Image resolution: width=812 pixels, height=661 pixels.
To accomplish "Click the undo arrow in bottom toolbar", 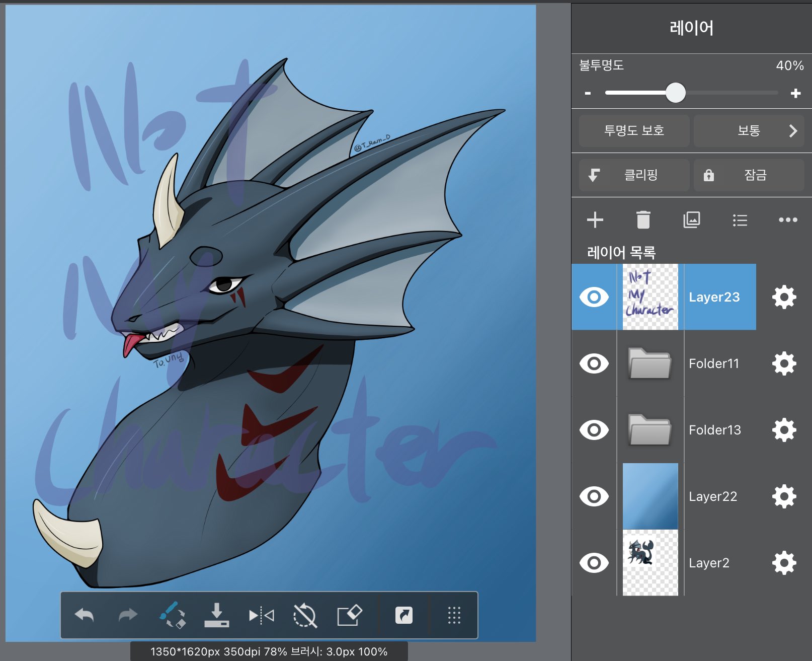I will click(84, 615).
